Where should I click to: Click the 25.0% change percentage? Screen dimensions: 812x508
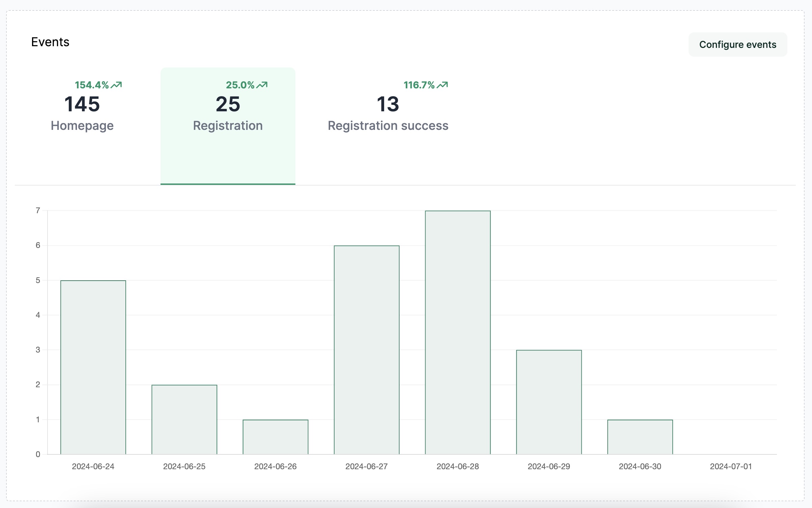point(240,85)
